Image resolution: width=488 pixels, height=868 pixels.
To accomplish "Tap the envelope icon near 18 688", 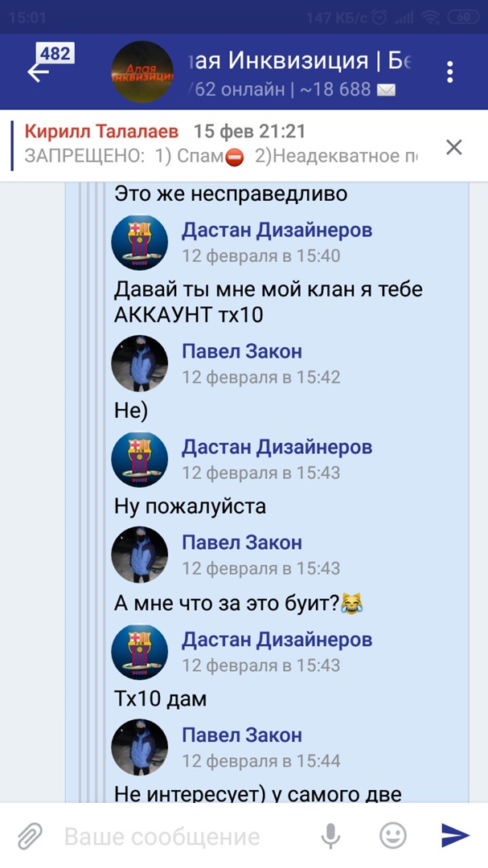I will (386, 90).
